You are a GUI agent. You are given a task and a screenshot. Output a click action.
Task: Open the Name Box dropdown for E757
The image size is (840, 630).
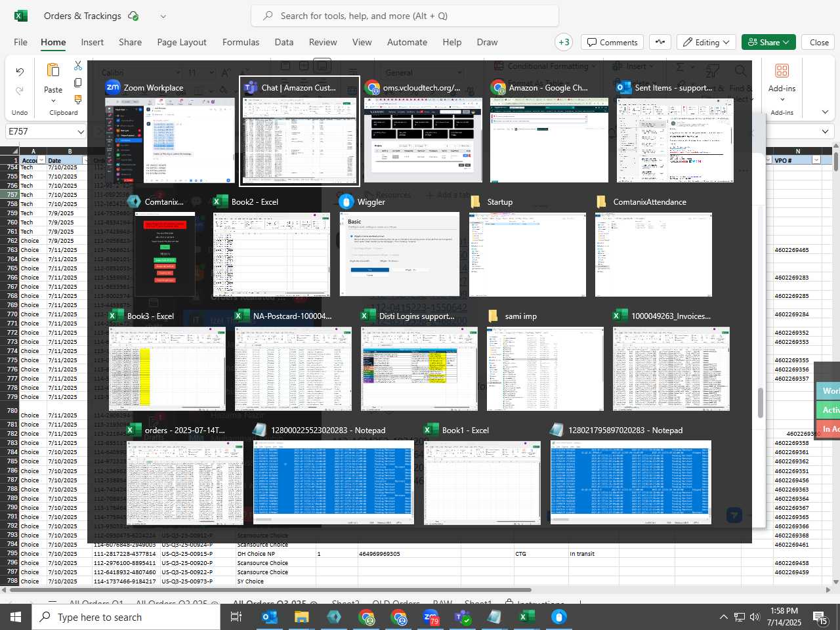click(x=81, y=131)
